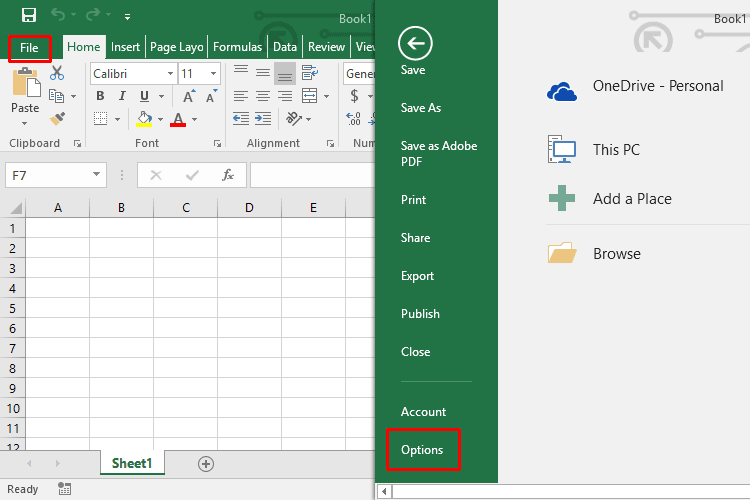Click Decrease Indent icon
This screenshot has height=500, width=750.
pyautogui.click(x=241, y=118)
